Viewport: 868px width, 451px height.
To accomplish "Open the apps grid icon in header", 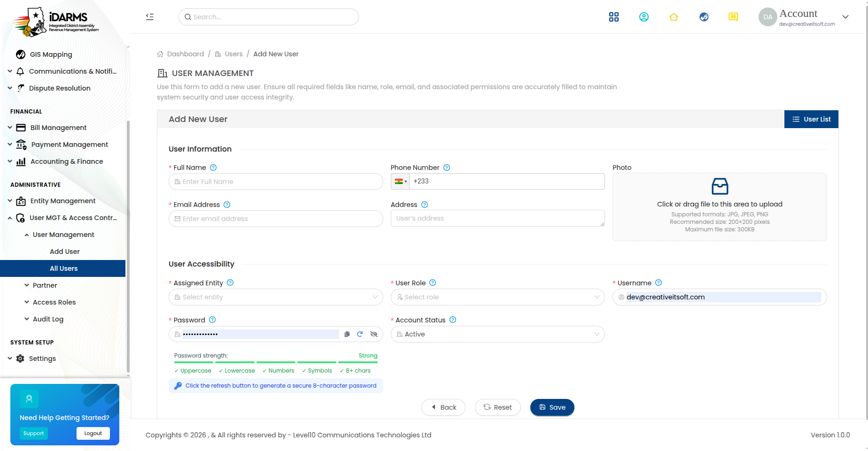I will click(613, 17).
